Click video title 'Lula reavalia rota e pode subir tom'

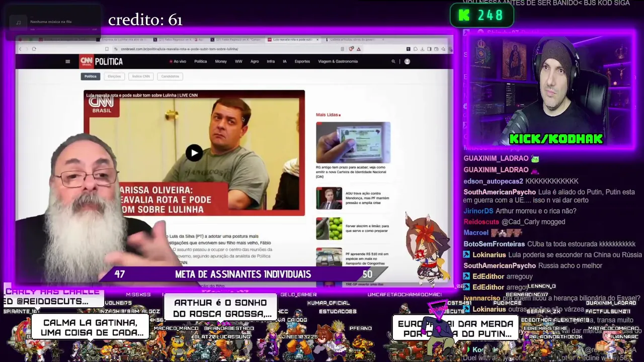tap(142, 95)
